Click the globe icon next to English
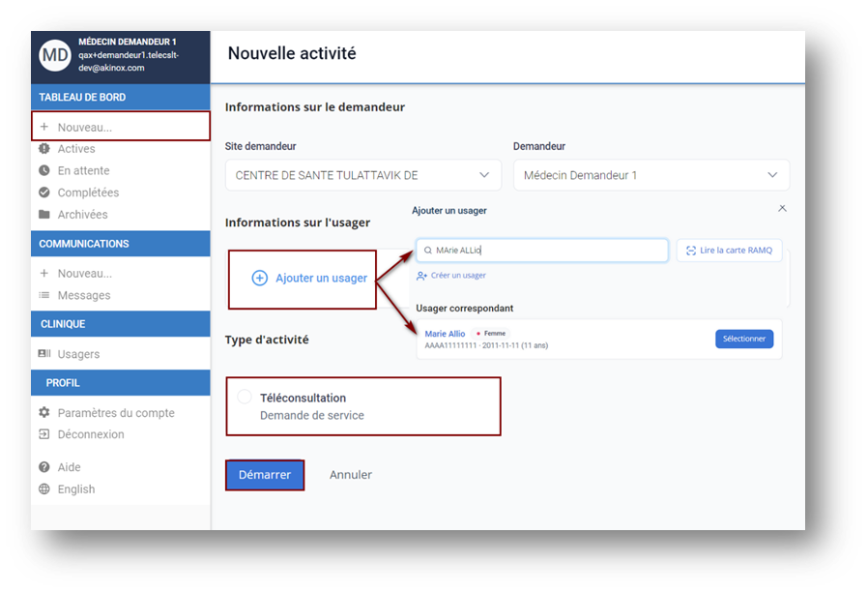 [x=44, y=489]
